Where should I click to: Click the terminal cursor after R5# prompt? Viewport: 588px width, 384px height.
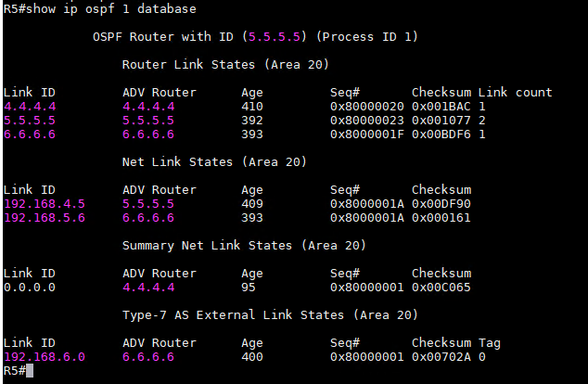click(30, 371)
